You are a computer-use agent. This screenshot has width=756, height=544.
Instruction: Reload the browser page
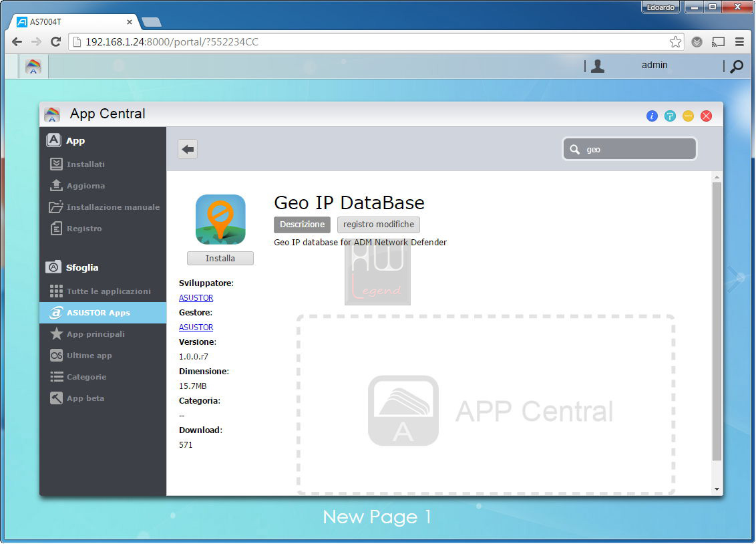(x=56, y=42)
